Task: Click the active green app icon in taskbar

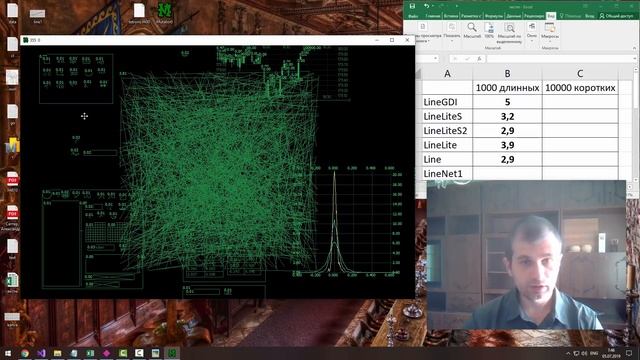Action: [x=172, y=353]
